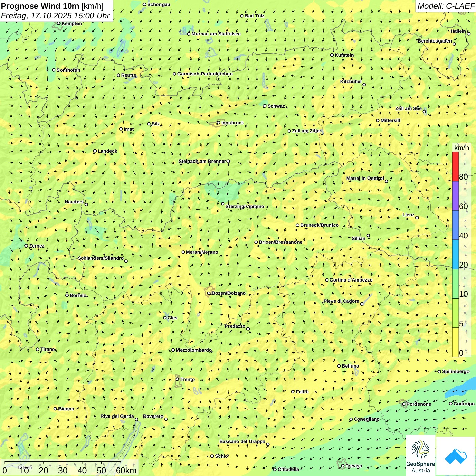Image resolution: width=476 pixels, height=476 pixels.
Task: Click the Riva del Garda label
Action: pyautogui.click(x=117, y=416)
